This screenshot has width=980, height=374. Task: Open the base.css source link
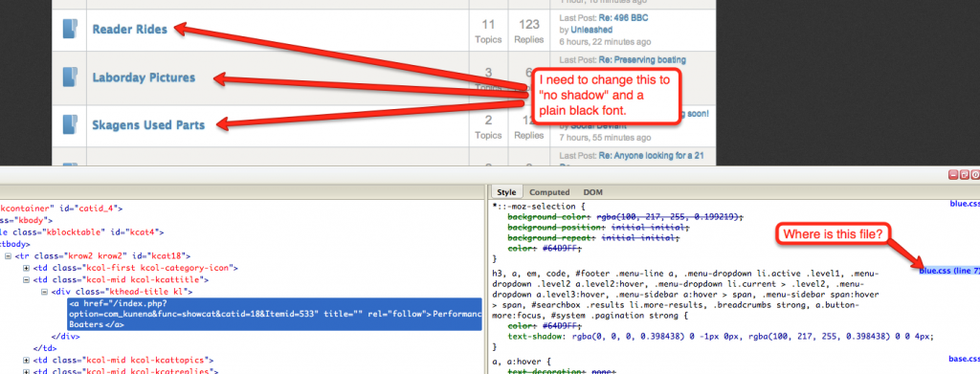point(964,359)
